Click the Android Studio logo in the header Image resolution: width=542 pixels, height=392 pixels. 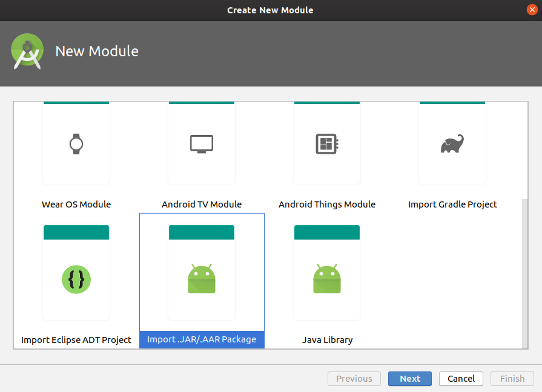pos(27,52)
